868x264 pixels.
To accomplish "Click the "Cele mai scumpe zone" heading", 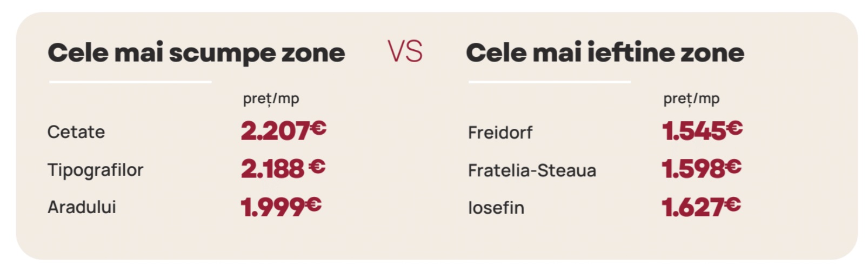I will pos(196,53).
